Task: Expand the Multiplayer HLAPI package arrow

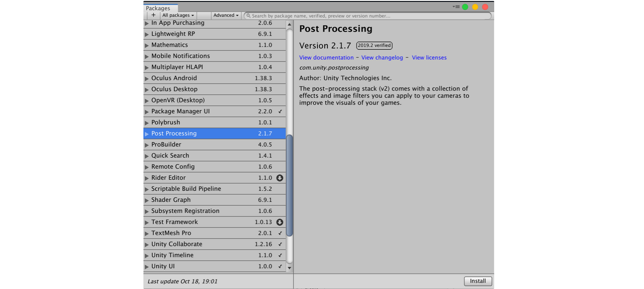Action: point(147,68)
